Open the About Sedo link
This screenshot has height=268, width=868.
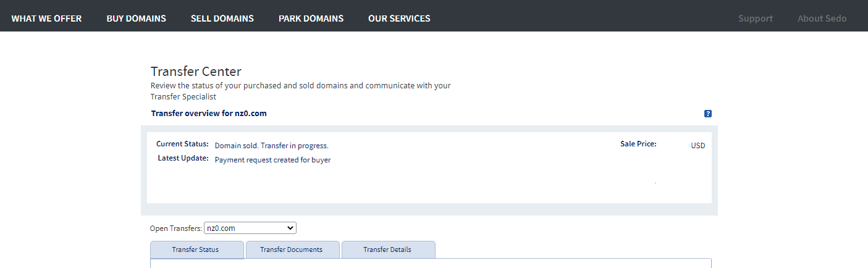click(822, 19)
